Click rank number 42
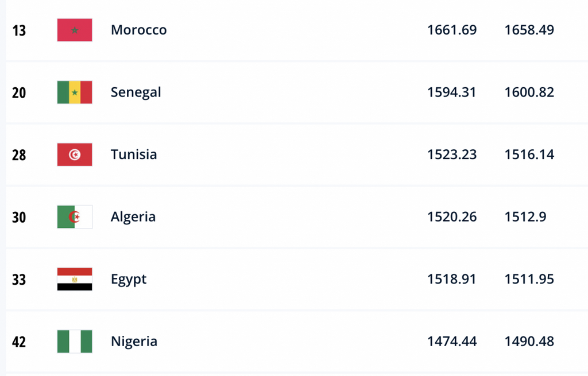Viewport: 588px width, 376px height. 19,342
